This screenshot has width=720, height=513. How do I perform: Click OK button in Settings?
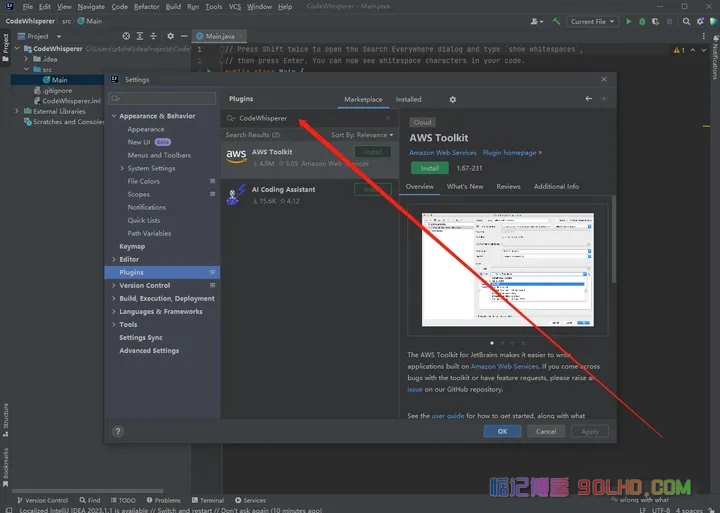tap(502, 431)
